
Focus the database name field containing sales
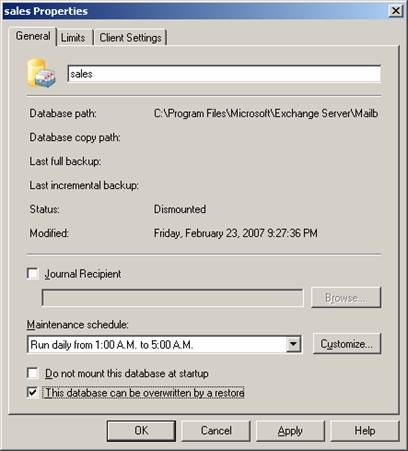(x=224, y=74)
